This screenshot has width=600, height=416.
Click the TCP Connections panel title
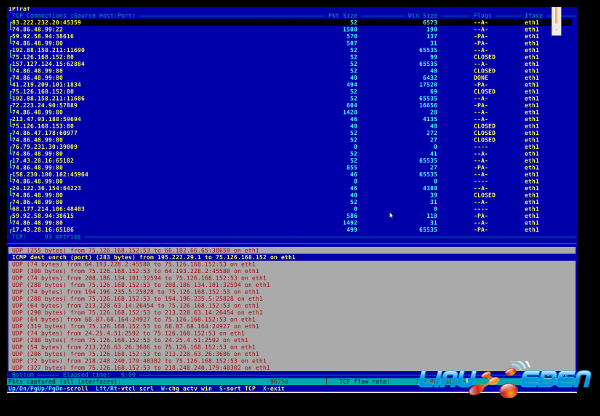(73, 16)
